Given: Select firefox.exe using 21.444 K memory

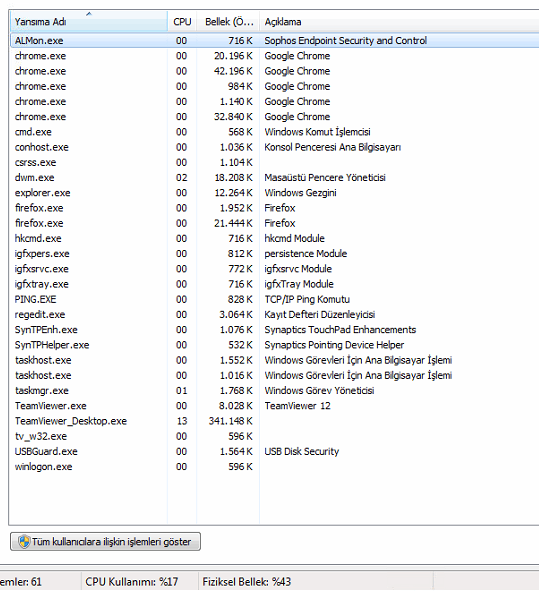Looking at the screenshot, I should 274,223.
